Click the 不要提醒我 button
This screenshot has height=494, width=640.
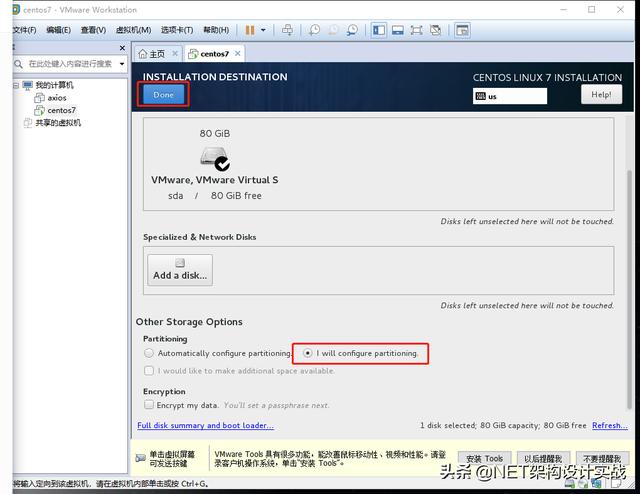click(602, 459)
